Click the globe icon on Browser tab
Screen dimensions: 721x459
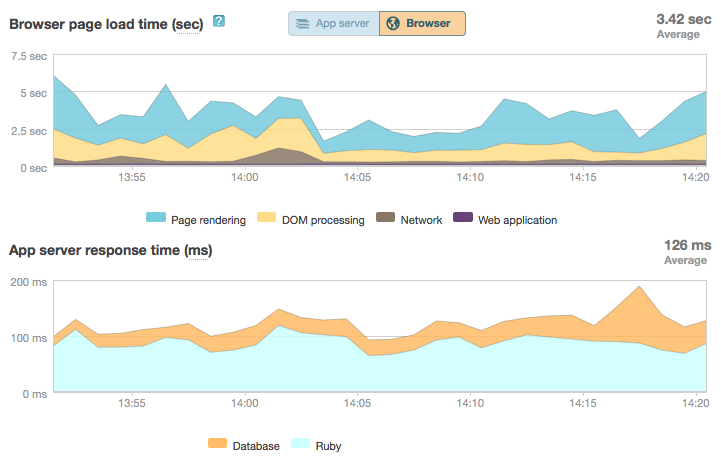point(393,23)
